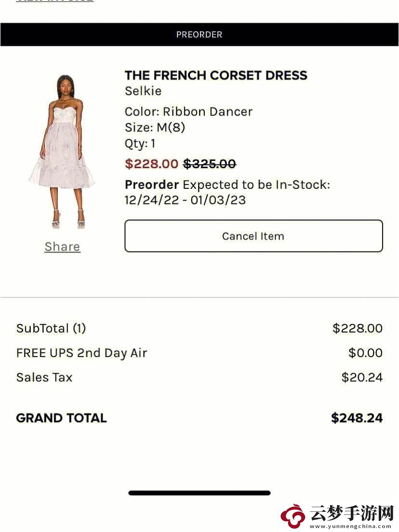Tap The French Corset Dress title
399x532 pixels.
(x=216, y=75)
